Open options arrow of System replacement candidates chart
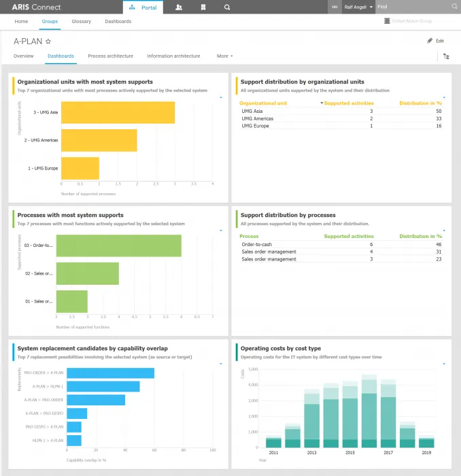Screen dimensions: 461x476 point(220,364)
